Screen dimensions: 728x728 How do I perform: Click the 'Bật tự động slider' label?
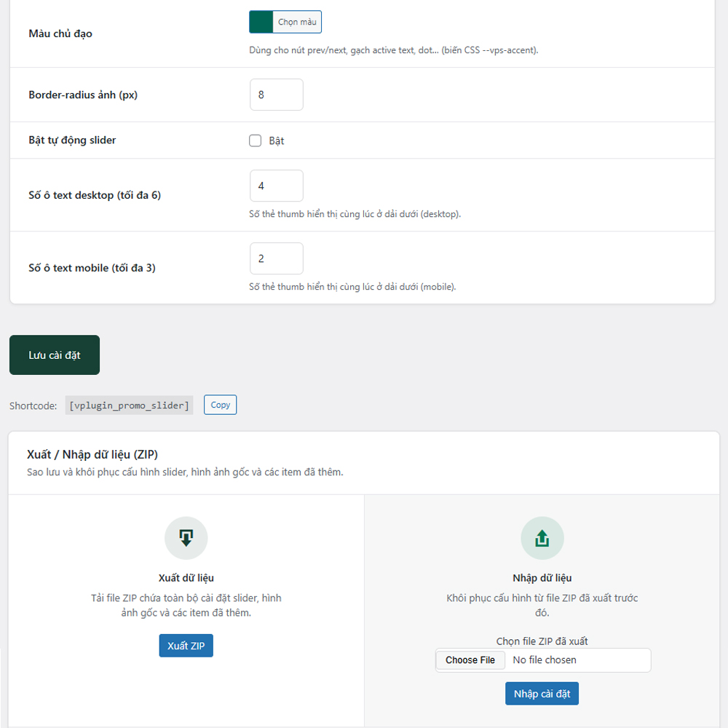[x=72, y=140]
